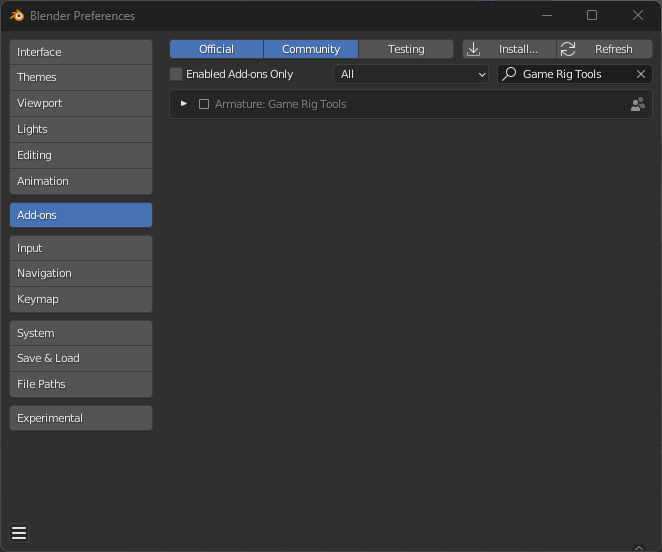
Task: Switch to Navigation preferences
Action: coord(81,273)
